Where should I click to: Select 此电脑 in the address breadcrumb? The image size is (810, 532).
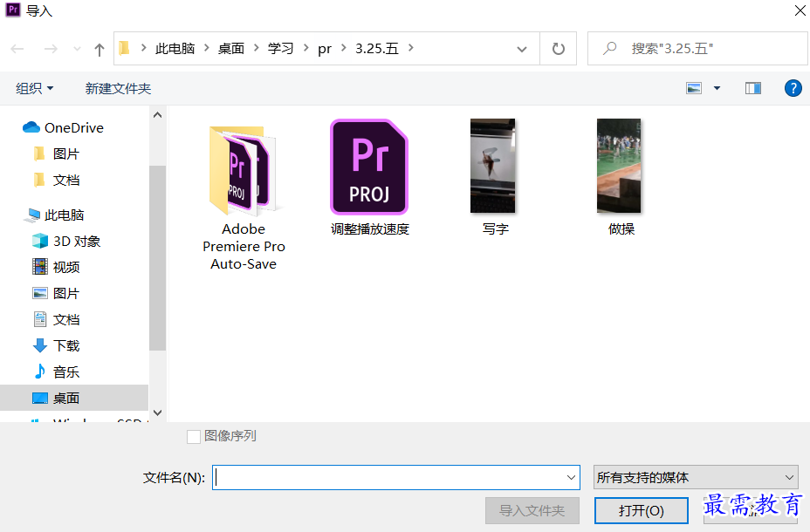point(175,49)
